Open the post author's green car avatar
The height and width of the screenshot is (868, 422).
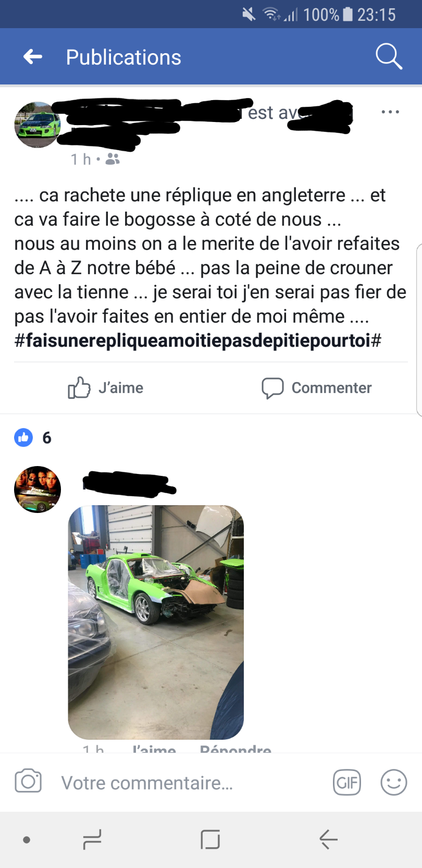(38, 125)
